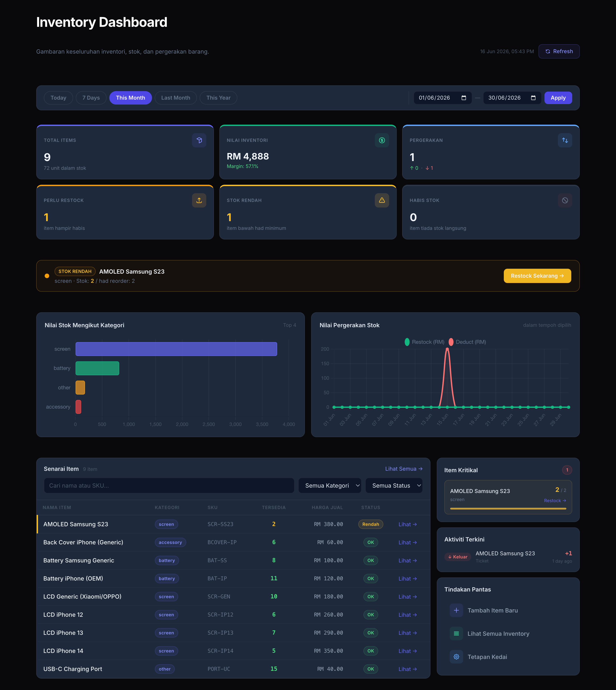
Task: Click the Keluar activity badge
Action: pyautogui.click(x=457, y=557)
